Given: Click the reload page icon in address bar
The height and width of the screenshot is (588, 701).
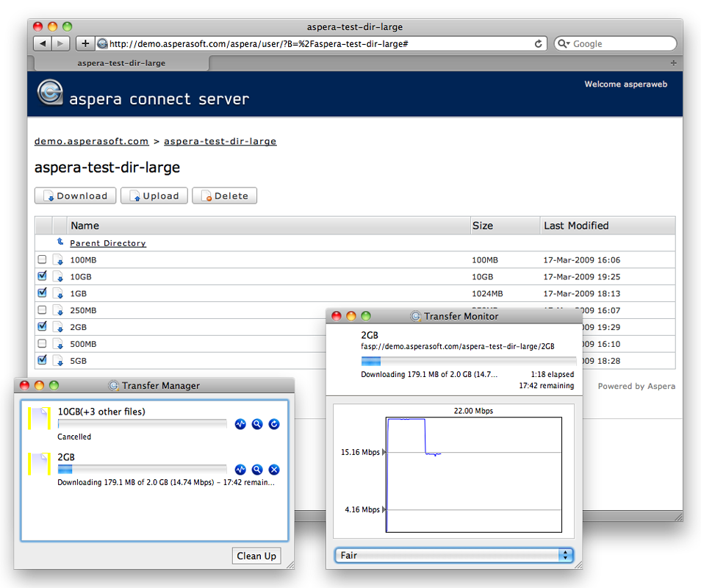Looking at the screenshot, I should click(x=539, y=44).
